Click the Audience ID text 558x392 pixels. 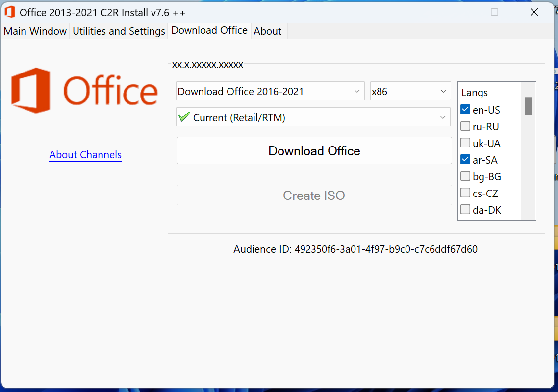355,249
